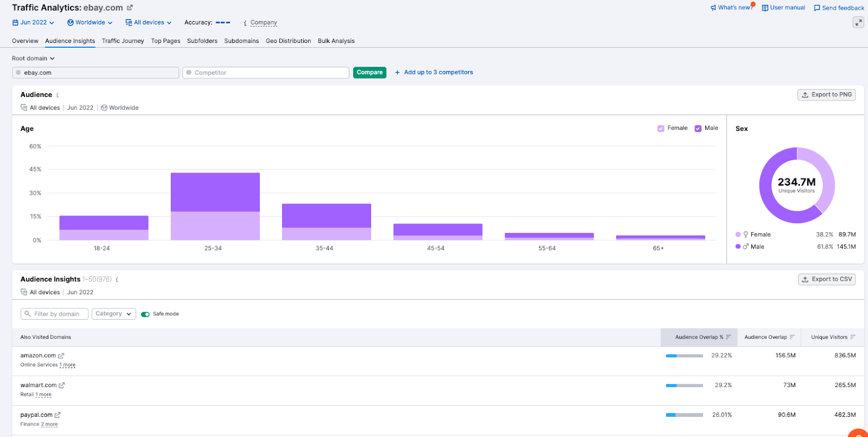Screen dimensions: 868x437
Task: Click Export to CSV button
Action: click(827, 280)
